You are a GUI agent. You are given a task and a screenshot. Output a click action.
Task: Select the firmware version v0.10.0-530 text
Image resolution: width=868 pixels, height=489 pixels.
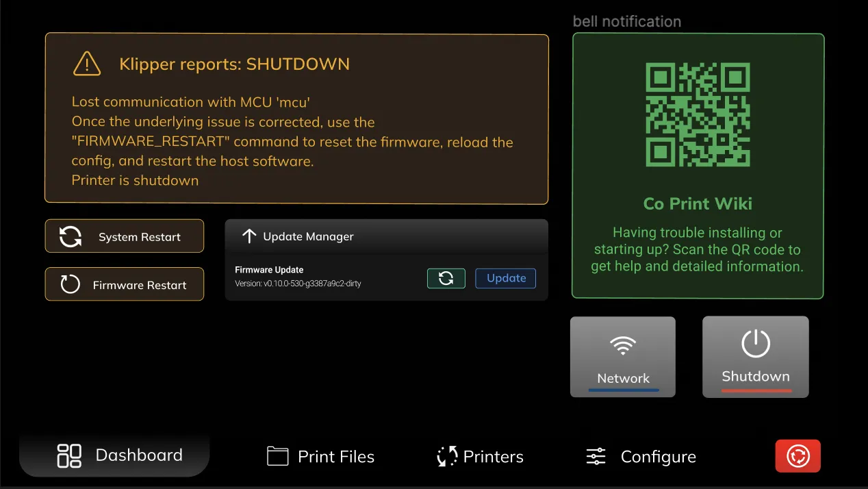298,284
